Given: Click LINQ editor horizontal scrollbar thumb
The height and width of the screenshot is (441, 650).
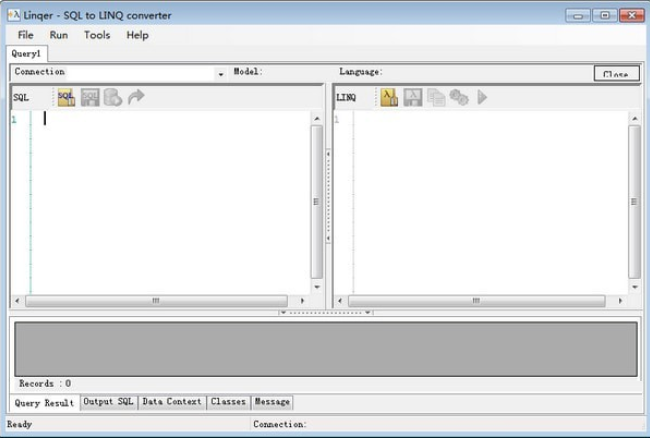Looking at the screenshot, I should point(477,301).
